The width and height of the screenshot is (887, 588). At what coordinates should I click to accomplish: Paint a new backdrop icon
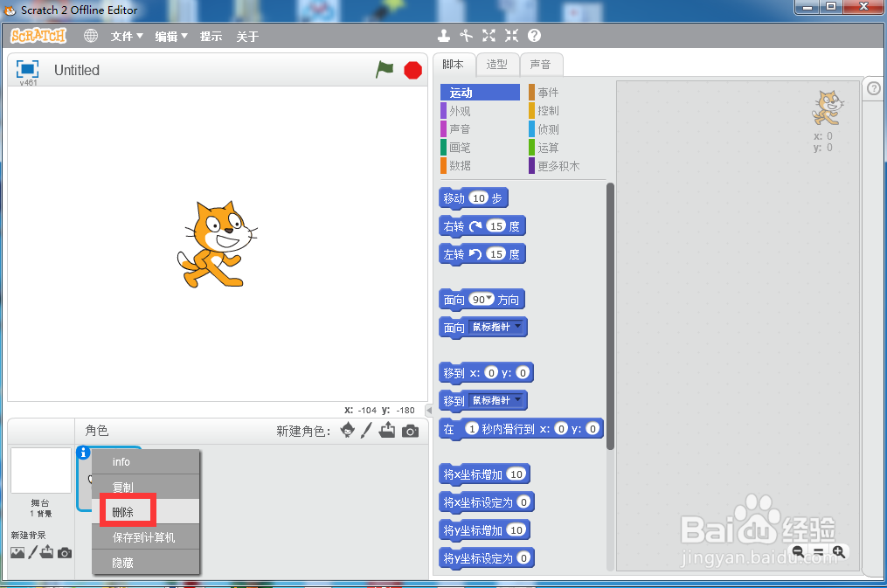(x=33, y=552)
